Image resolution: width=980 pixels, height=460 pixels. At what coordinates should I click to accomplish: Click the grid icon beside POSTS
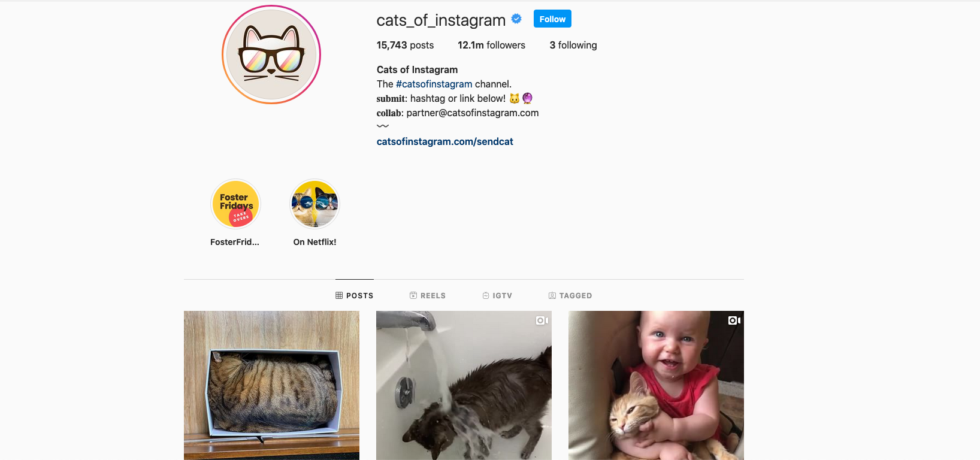pyautogui.click(x=339, y=295)
